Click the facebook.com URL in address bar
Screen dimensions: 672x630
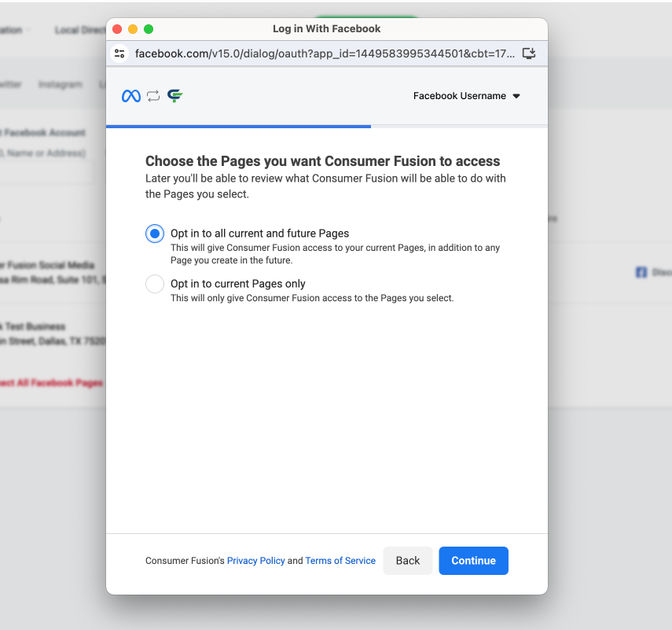(325, 53)
